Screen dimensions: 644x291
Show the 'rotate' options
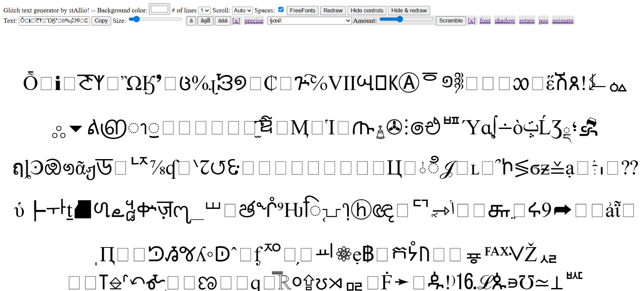(x=527, y=21)
